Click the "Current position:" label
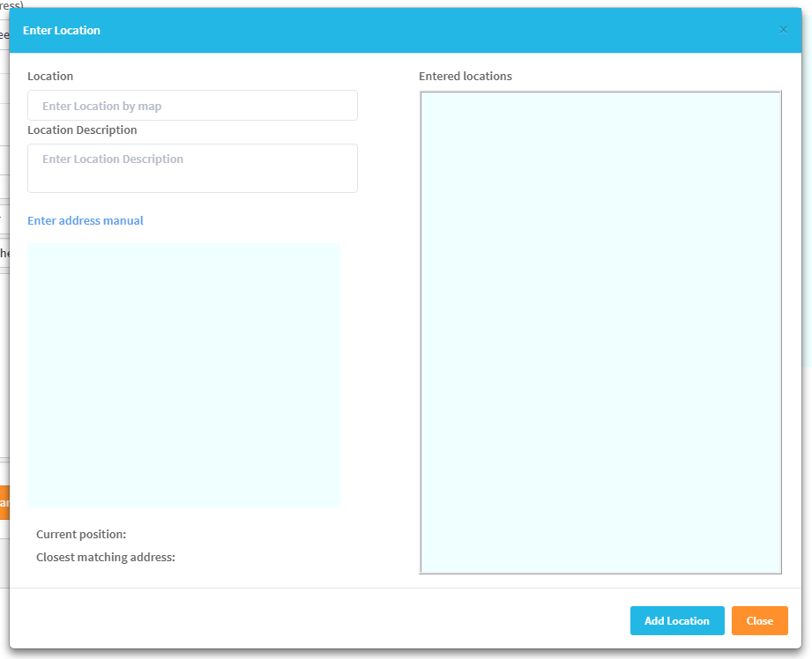 pos(82,534)
